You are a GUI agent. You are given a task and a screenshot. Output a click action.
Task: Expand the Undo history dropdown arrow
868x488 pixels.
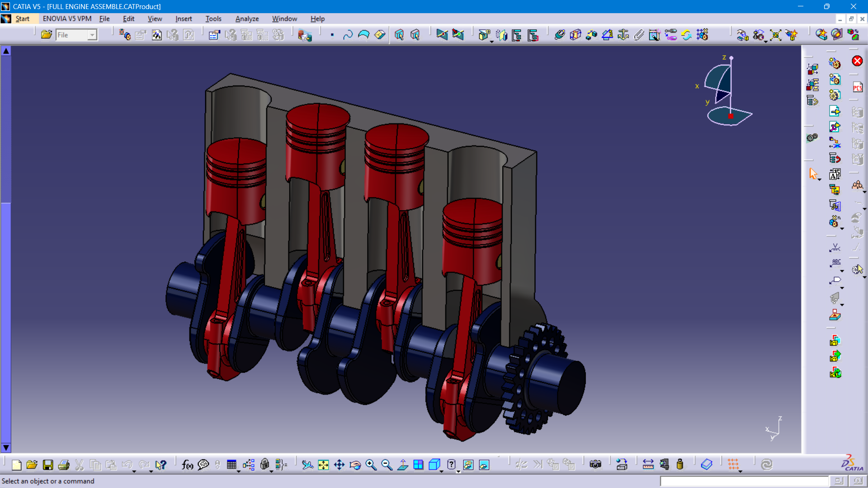[x=134, y=471]
